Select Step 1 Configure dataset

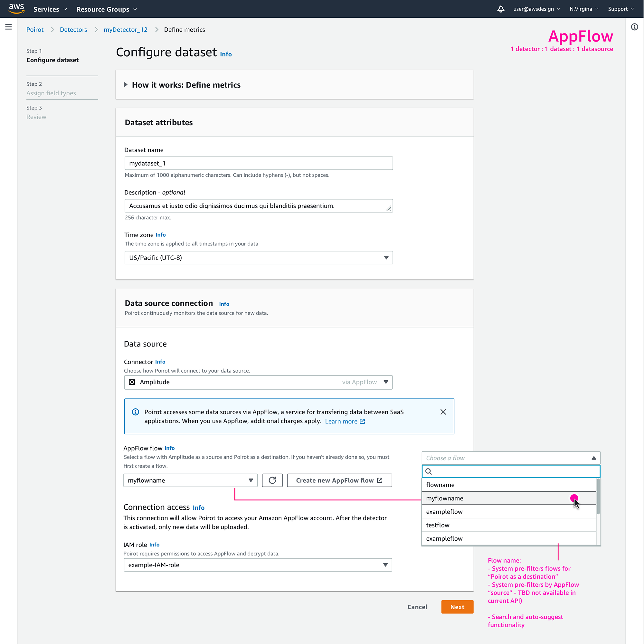[52, 56]
